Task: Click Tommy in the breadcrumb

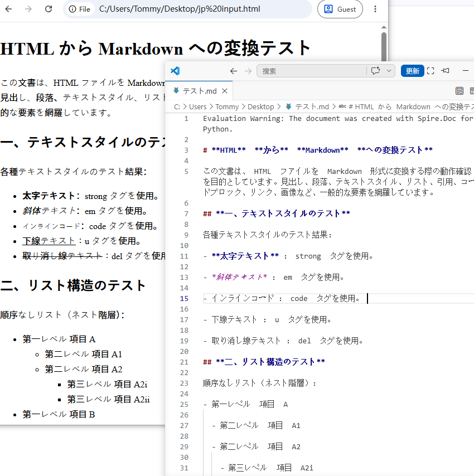Action: 227,107
